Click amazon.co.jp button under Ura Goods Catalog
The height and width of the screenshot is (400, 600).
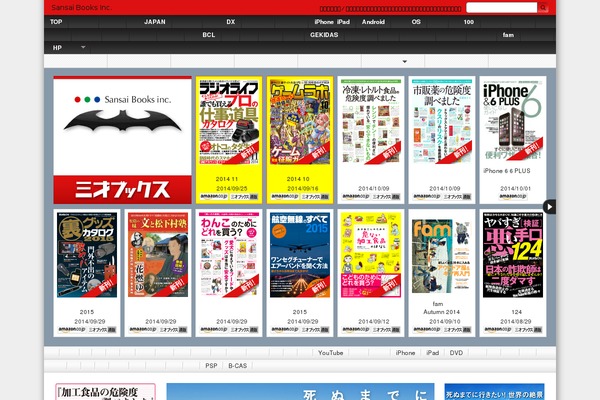pos(71,330)
